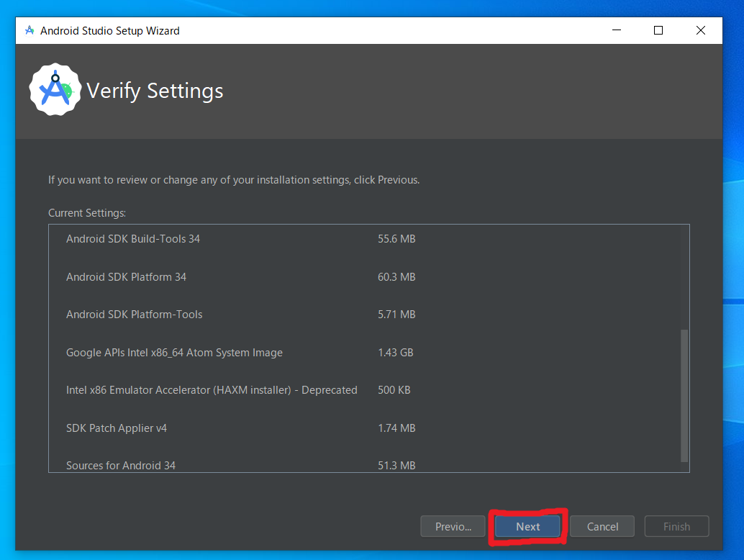Click the 60.3 MB size value

396,276
